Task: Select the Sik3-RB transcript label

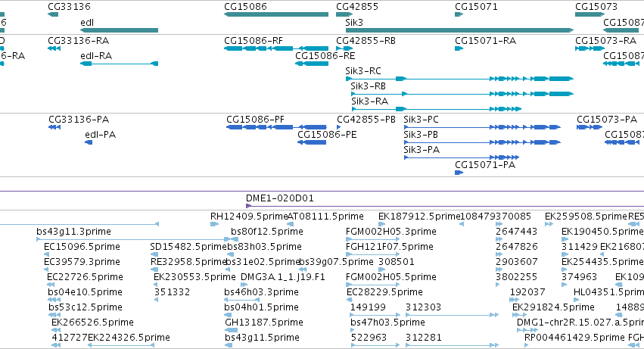Action: 368,86
